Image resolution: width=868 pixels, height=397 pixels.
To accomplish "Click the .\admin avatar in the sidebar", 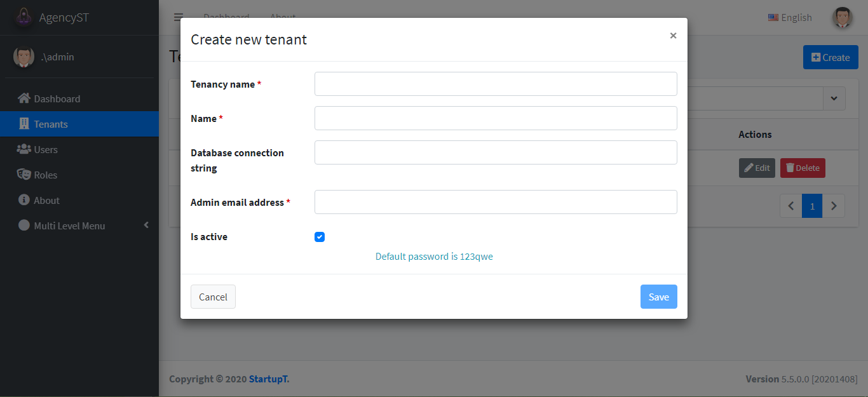I will click(x=24, y=57).
